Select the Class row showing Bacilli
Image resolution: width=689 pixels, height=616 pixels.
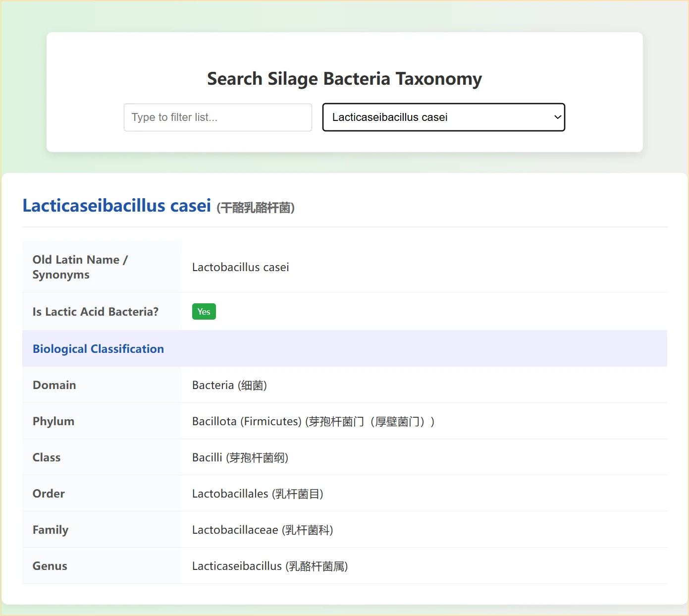tap(239, 457)
